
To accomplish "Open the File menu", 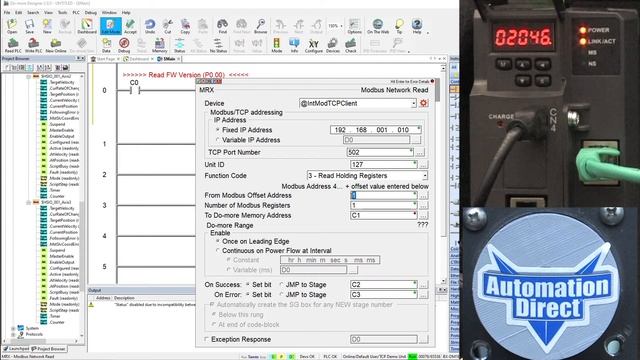I will [7, 13].
